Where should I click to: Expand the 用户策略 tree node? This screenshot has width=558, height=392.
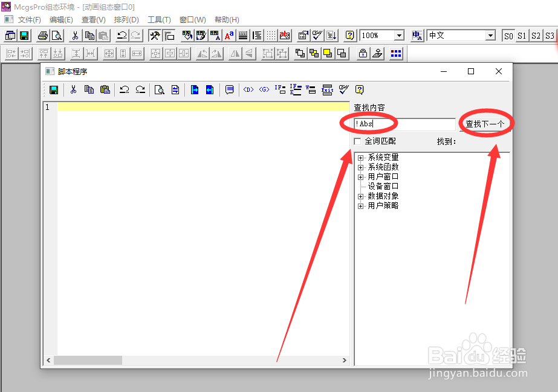click(x=360, y=206)
